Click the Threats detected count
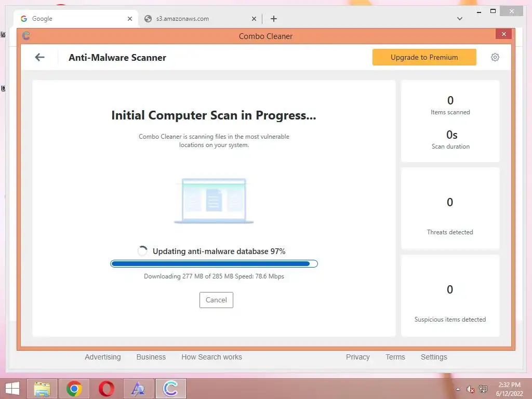Screen dimensions: 532x399 [x=450, y=202]
